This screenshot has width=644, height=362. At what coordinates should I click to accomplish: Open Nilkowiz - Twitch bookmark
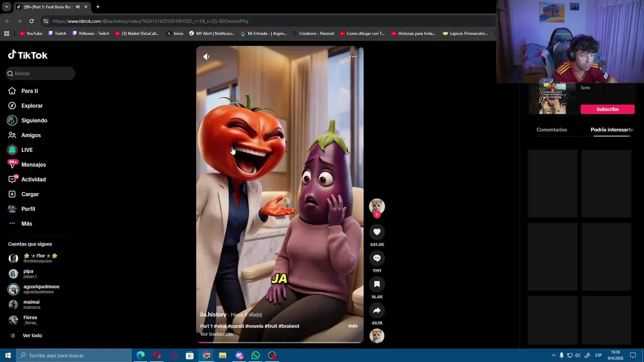click(91, 34)
